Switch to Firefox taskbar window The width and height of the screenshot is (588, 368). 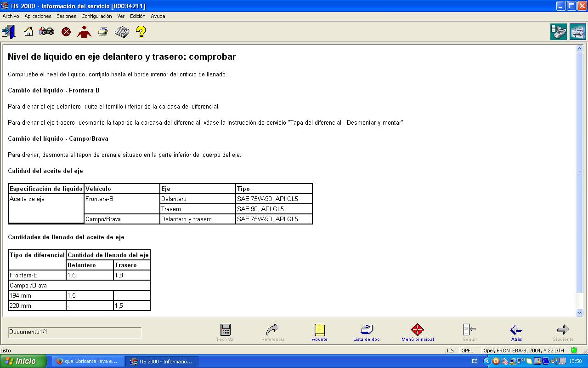[86, 361]
